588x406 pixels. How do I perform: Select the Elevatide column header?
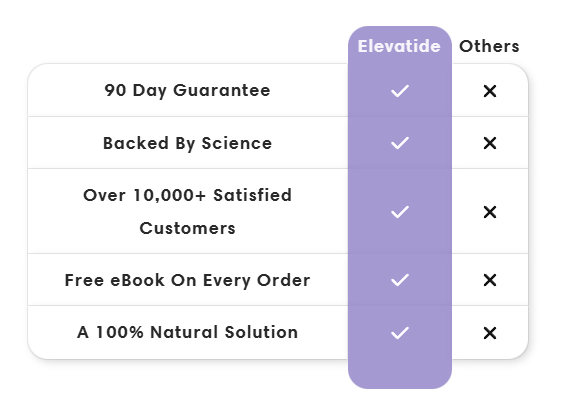(399, 46)
